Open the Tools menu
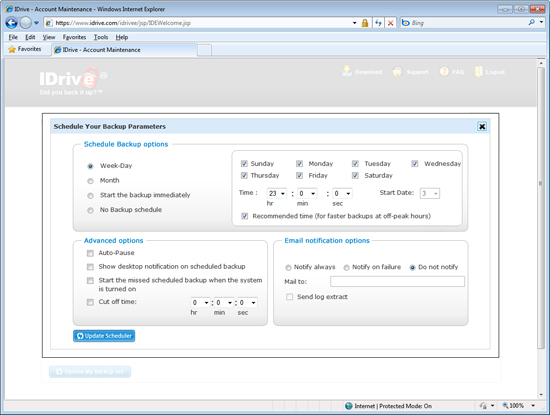Viewport: 550px width, 415px height. pyautogui.click(x=101, y=37)
